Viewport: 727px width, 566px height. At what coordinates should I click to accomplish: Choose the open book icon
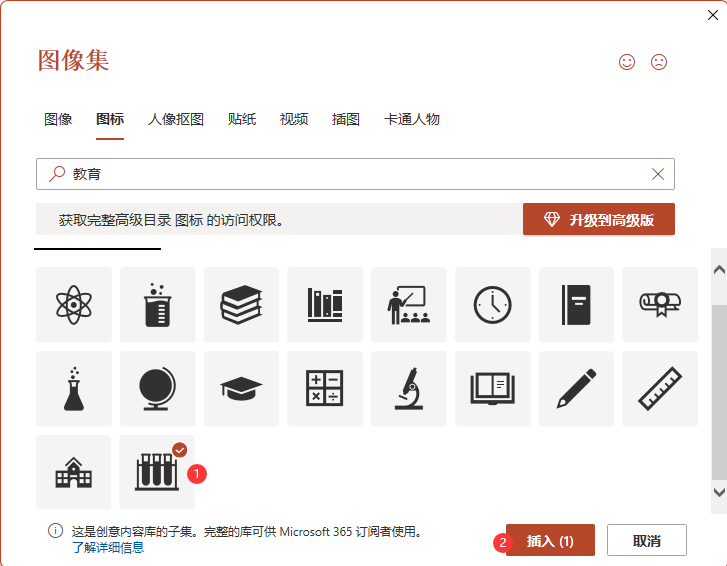pos(492,388)
